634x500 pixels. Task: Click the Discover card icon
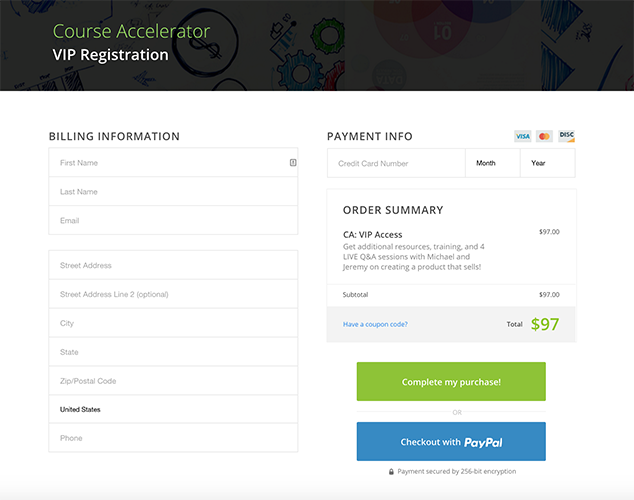pos(566,136)
